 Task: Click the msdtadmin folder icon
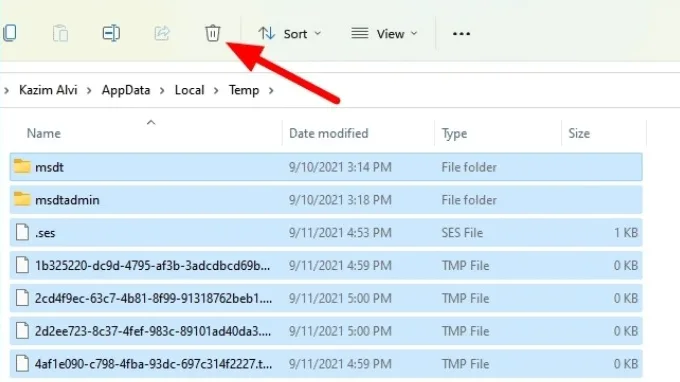[x=22, y=199]
